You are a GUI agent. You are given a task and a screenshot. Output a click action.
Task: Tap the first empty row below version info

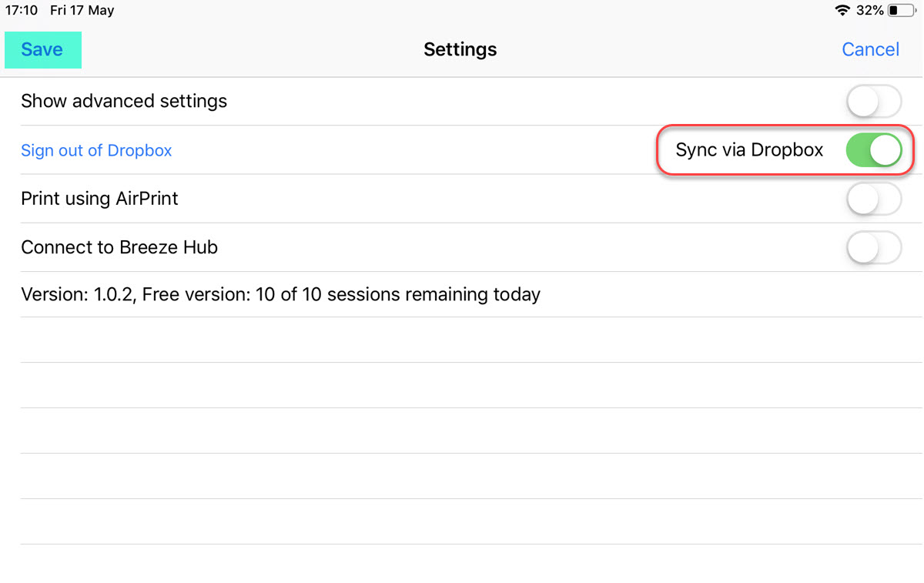462,340
